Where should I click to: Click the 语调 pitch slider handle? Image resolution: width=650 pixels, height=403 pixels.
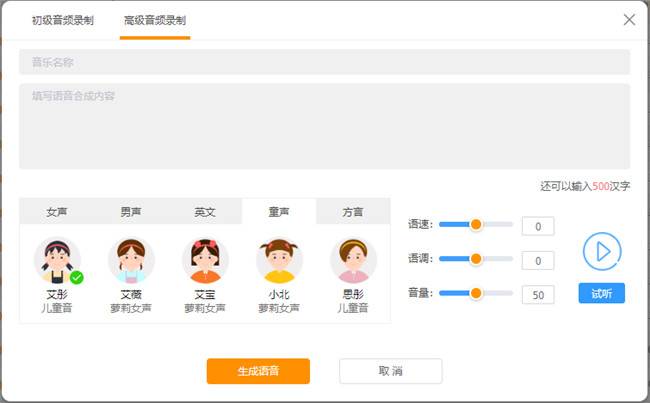tap(476, 259)
